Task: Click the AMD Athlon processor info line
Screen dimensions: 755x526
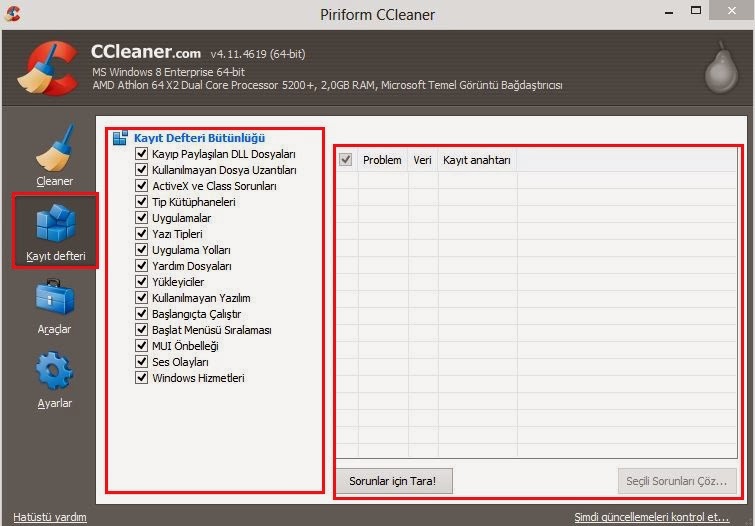Action: (x=327, y=85)
